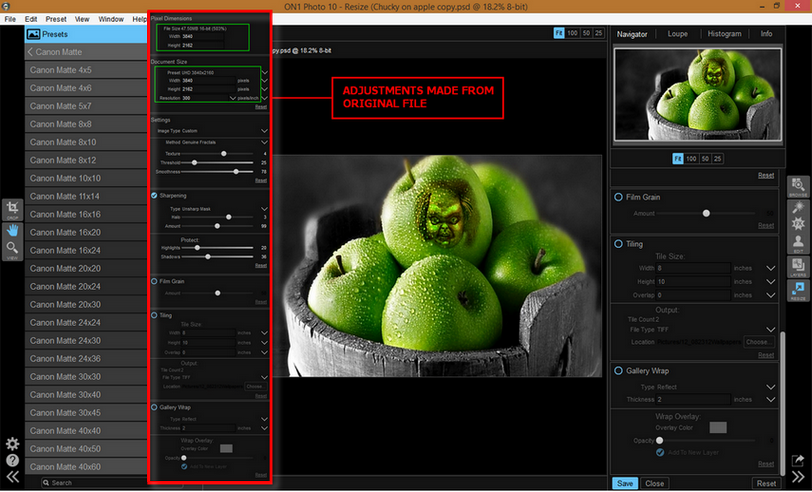Image resolution: width=812 pixels, height=492 pixels.
Task: Click the bottom Reset button near Close
Action: click(766, 483)
